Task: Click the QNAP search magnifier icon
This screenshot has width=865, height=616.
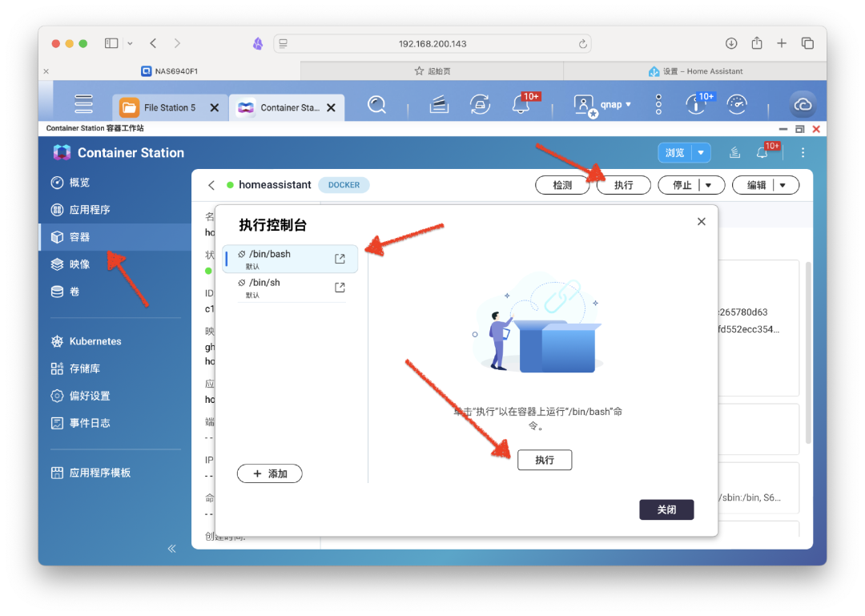Action: (376, 105)
